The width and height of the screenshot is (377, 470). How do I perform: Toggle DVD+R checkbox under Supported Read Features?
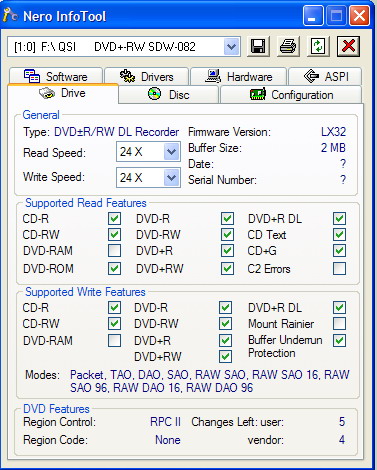227,251
